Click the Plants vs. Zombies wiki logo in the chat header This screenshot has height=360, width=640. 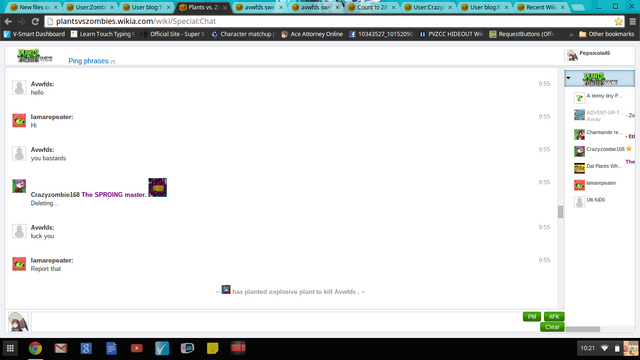click(35, 56)
